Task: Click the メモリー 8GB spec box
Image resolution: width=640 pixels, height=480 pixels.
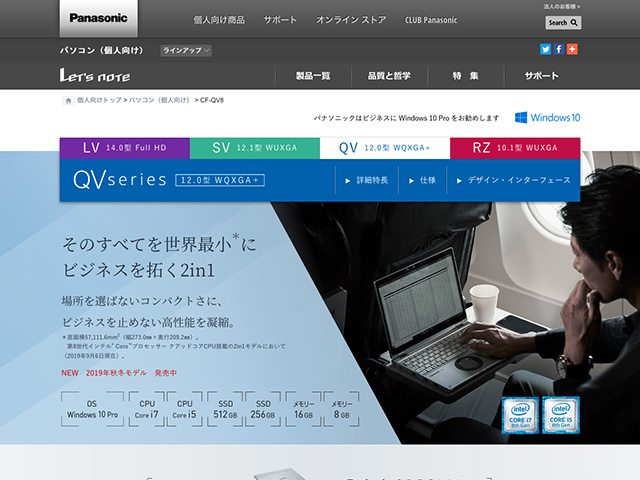Action: tap(342, 409)
